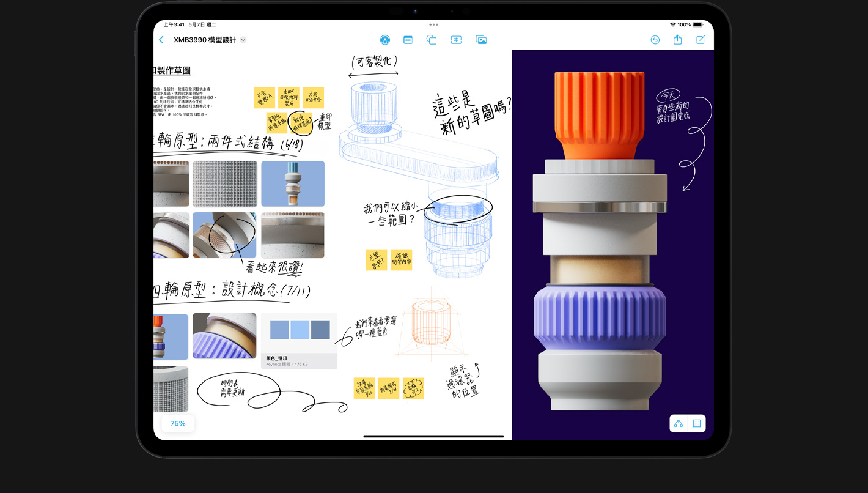868x493 pixels.
Task: Undo the last action
Action: click(x=655, y=40)
